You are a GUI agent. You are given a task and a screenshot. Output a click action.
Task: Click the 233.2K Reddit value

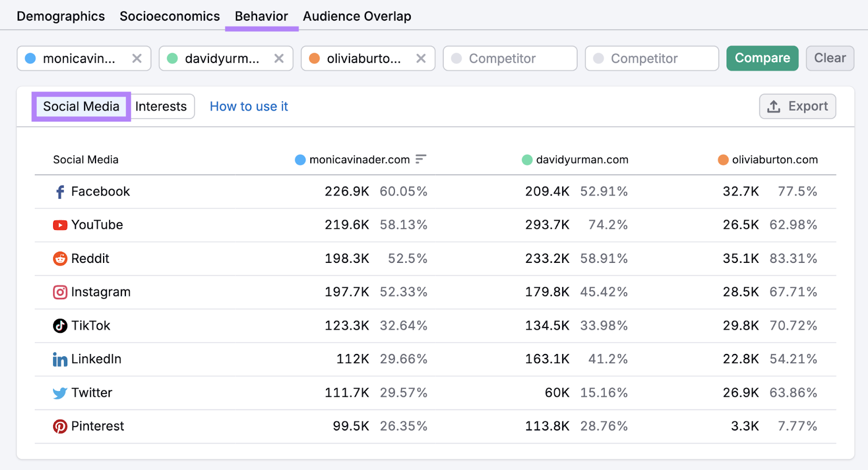coord(547,258)
